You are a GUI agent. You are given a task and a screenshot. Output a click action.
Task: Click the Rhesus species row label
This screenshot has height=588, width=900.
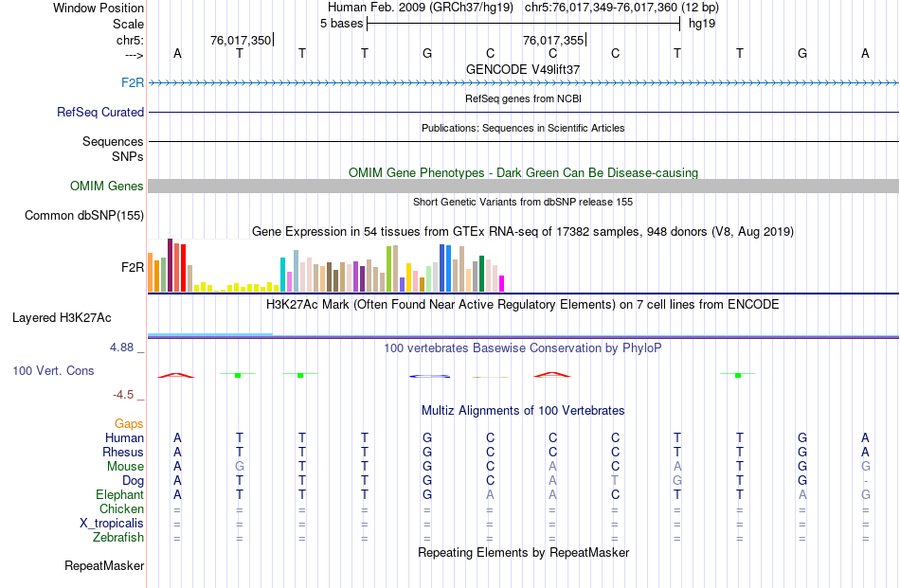(123, 453)
